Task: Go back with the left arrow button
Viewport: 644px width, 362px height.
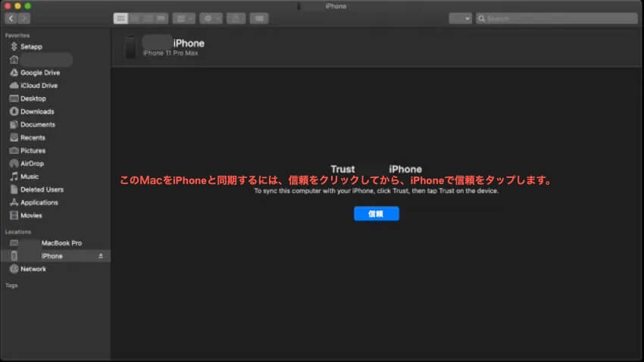Action: pyautogui.click(x=11, y=18)
